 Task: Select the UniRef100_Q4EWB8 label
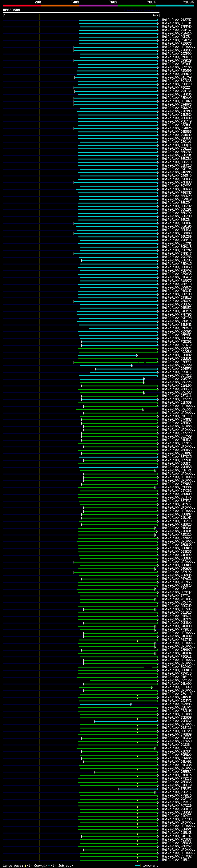[x=176, y=132]
